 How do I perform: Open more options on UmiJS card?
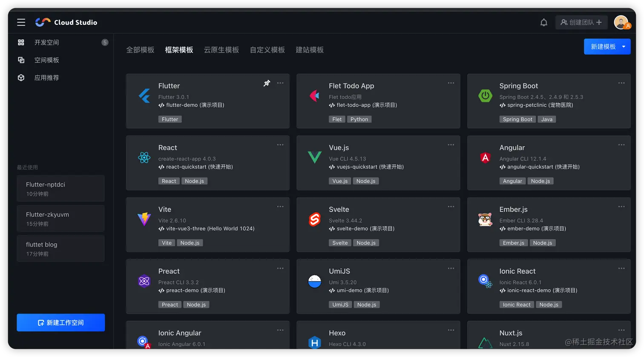point(451,268)
